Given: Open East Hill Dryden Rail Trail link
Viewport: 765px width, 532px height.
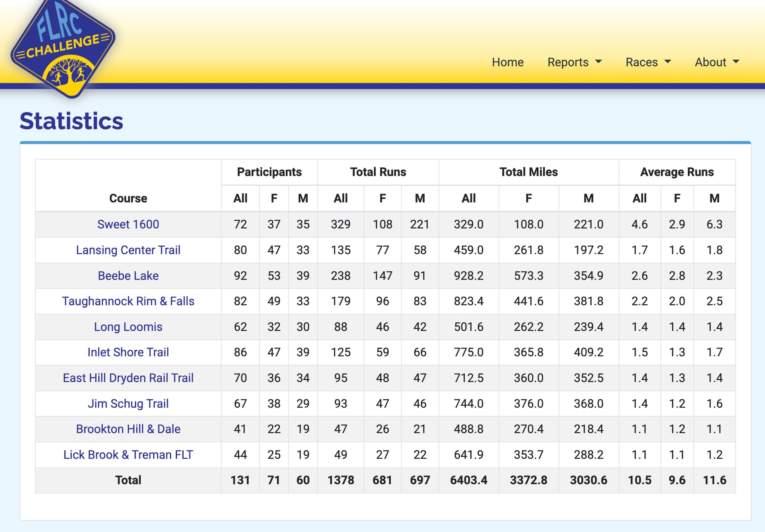Looking at the screenshot, I should coord(128,377).
